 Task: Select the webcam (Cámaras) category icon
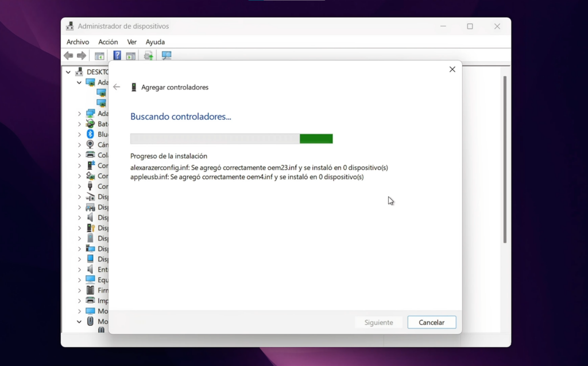click(90, 145)
